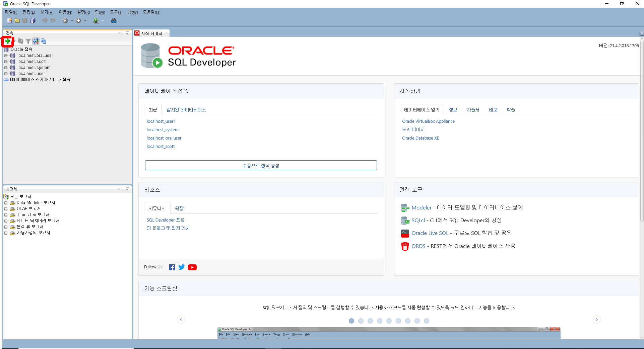
Task: Expand the OLAP 보고서 folder
Action: [6, 209]
